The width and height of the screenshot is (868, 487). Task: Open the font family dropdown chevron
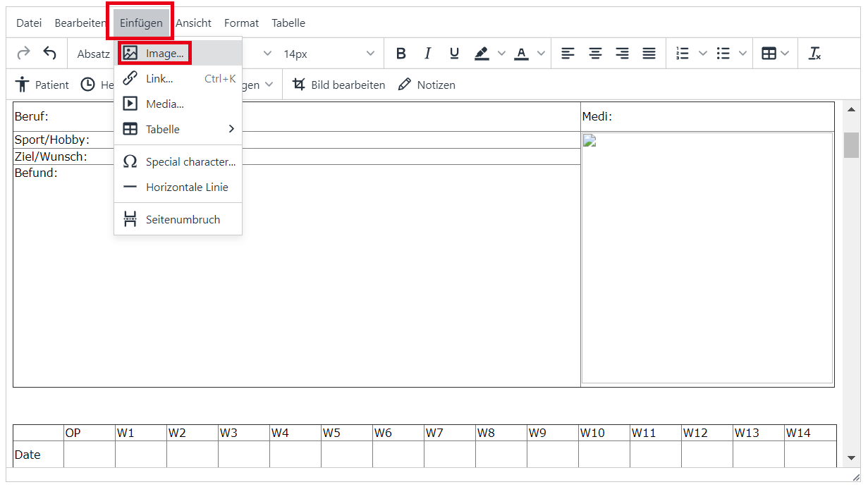point(267,54)
